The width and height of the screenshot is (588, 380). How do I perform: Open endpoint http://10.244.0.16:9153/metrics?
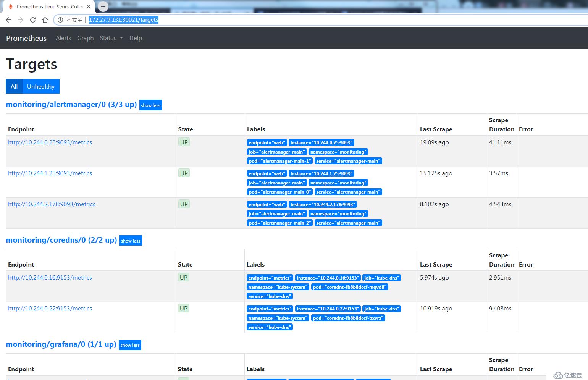(x=50, y=278)
